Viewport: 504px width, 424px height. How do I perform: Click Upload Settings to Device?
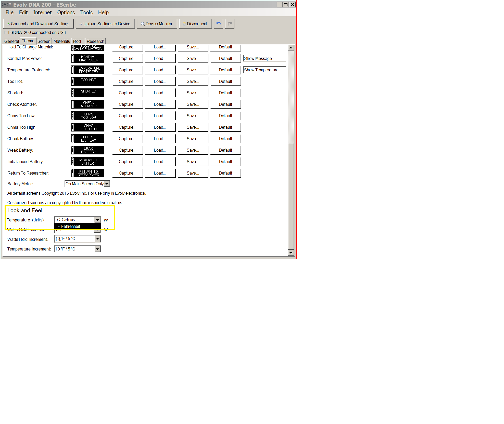105,24
